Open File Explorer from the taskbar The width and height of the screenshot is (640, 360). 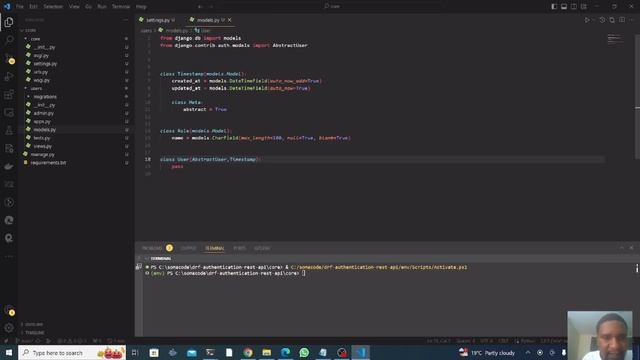click(267, 352)
